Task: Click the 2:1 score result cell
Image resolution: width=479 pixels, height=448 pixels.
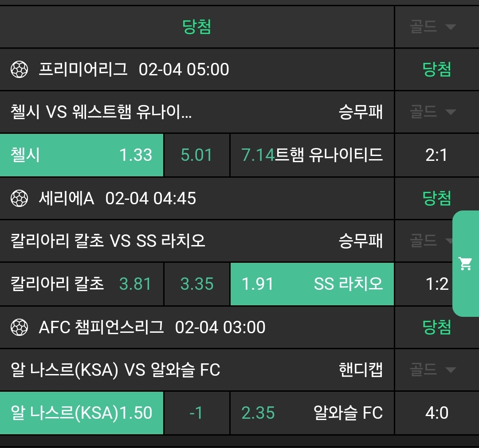Action: [436, 155]
